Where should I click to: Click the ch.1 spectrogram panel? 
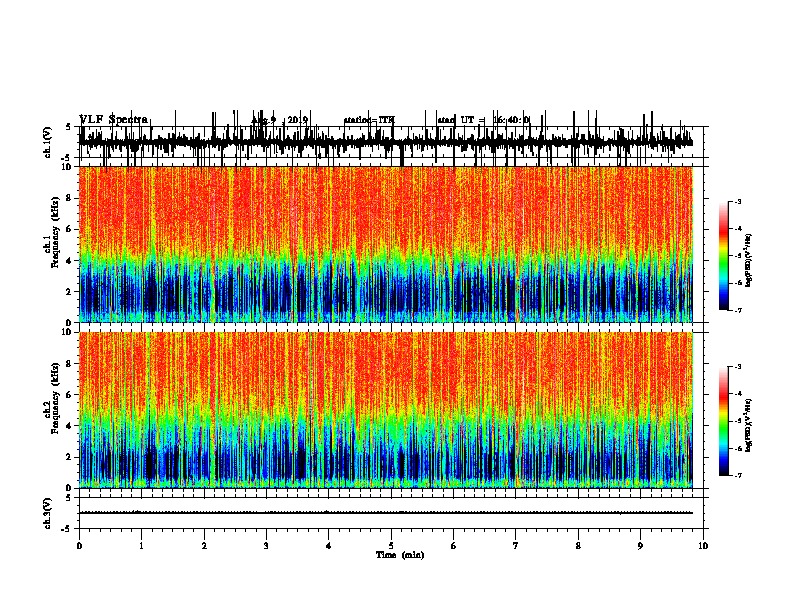tap(386, 244)
